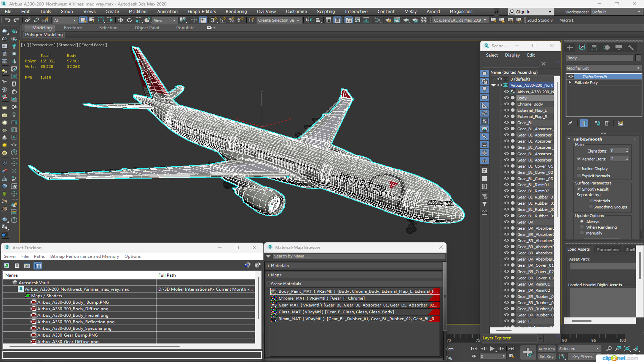This screenshot has height=362, width=644.
Task: Enable the Isoline Display checkbox
Action: coord(579,169)
